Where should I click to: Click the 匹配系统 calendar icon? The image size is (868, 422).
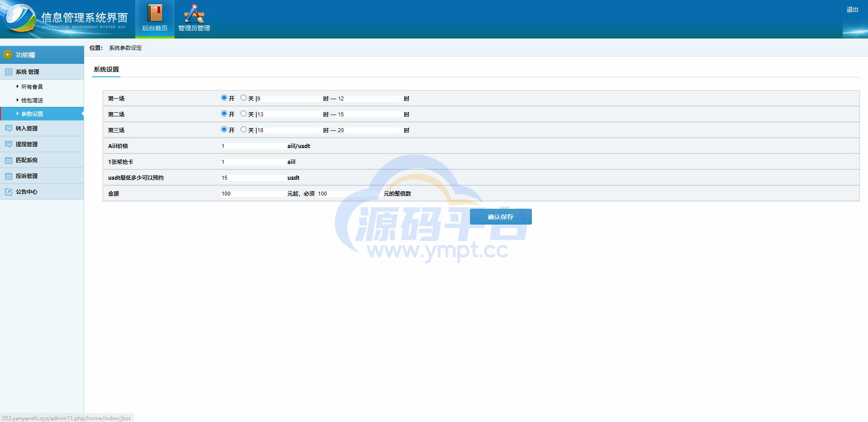point(9,160)
